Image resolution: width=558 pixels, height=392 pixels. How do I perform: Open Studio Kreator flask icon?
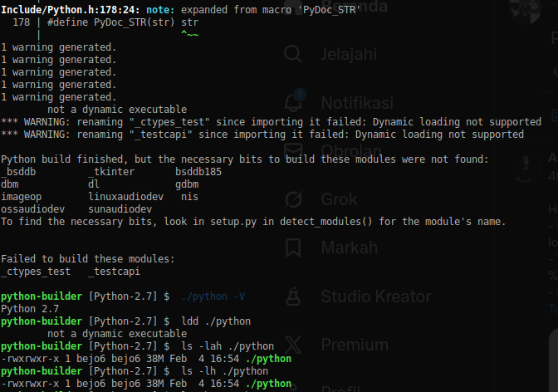click(293, 296)
